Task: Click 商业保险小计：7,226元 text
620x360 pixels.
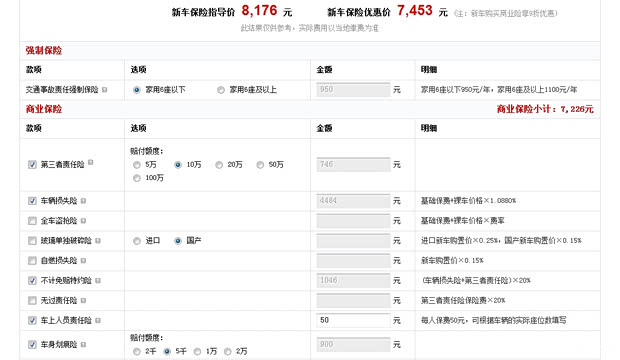Action: [x=545, y=109]
